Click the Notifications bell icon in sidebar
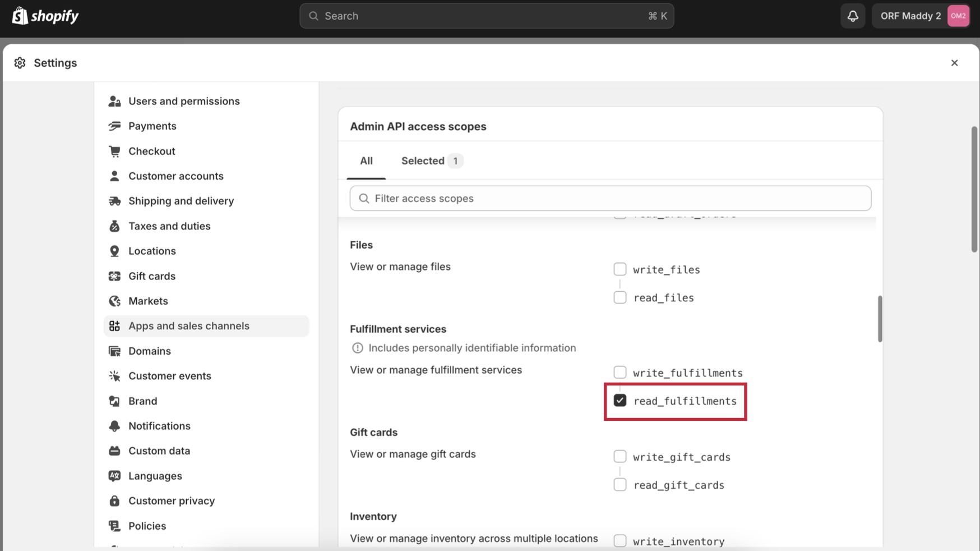Screen dimensions: 980x551 [x=114, y=426]
